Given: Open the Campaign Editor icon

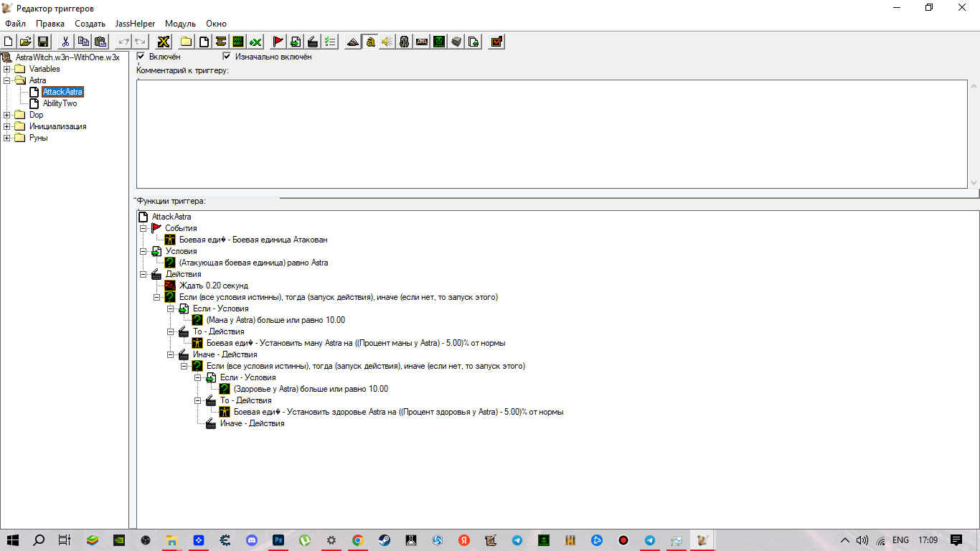Looking at the screenshot, I should click(422, 42).
